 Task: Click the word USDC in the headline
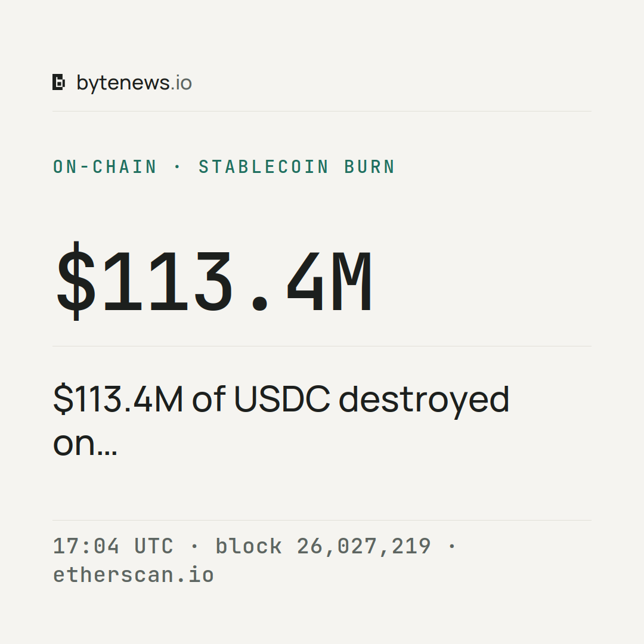coord(281,399)
